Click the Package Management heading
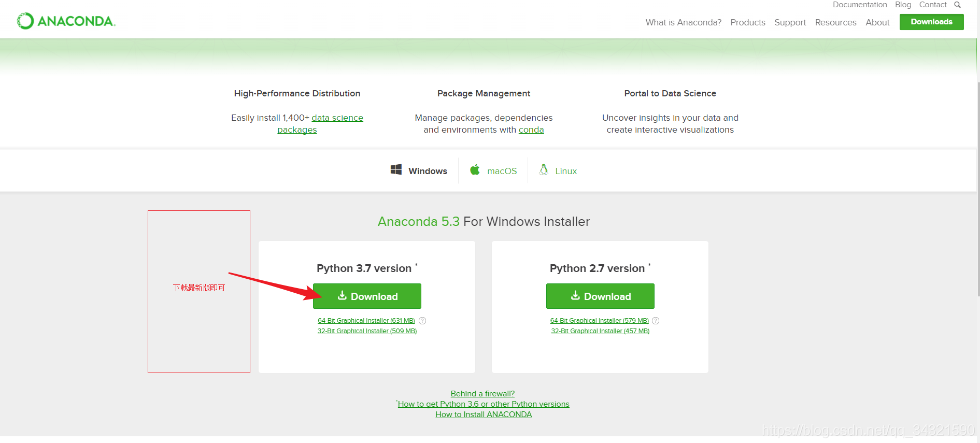Viewport: 980px width, 443px height. click(x=484, y=93)
